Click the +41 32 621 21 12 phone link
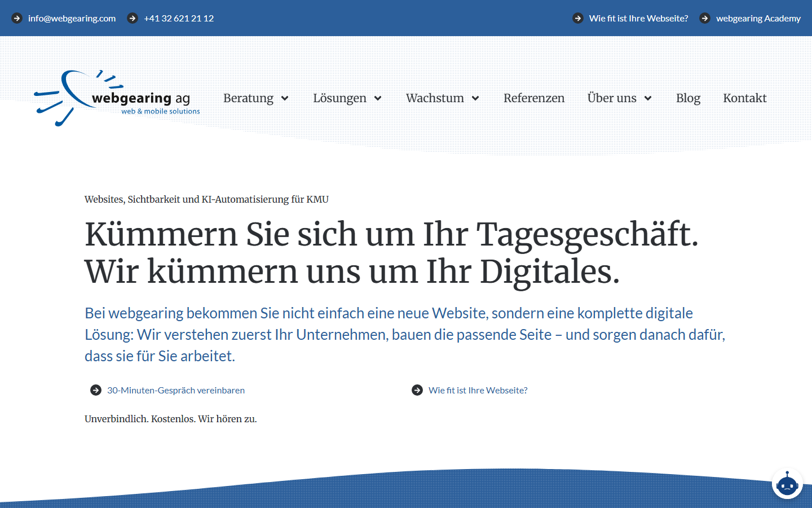The height and width of the screenshot is (508, 812). point(179,18)
